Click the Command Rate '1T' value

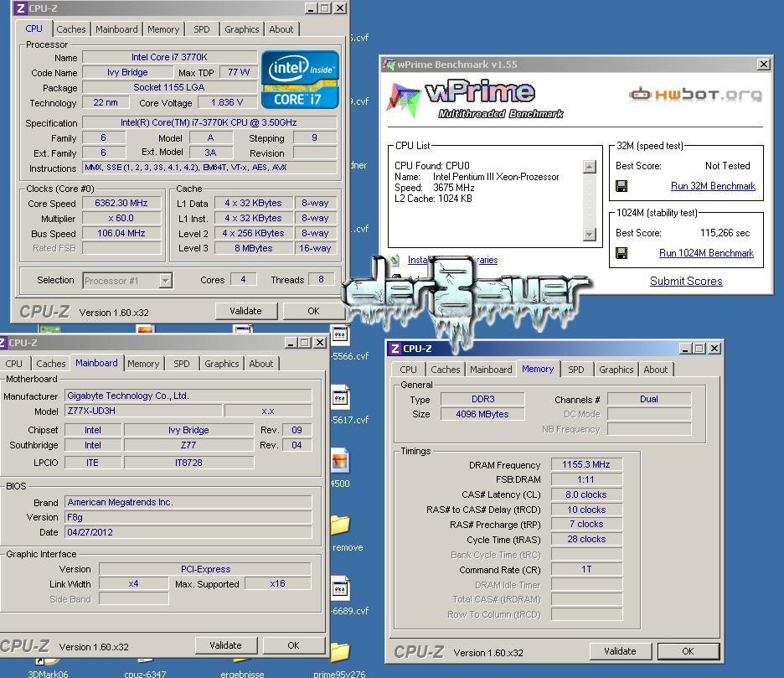[586, 569]
